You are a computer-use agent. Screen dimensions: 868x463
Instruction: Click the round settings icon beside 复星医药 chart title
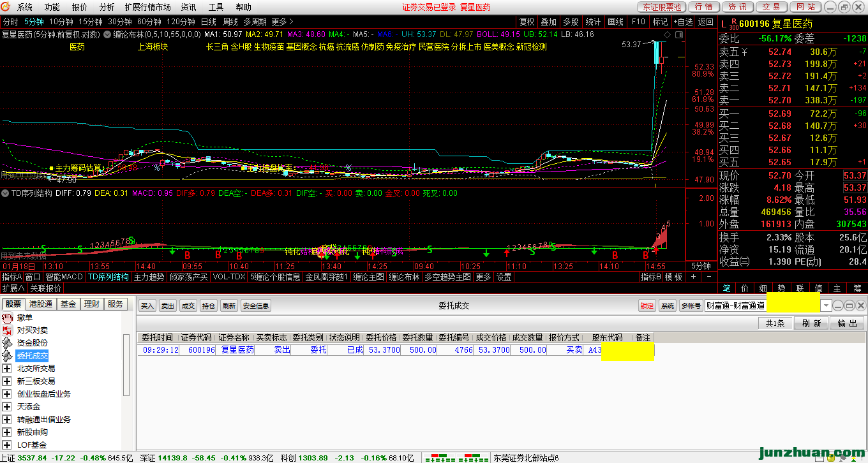[107, 34]
